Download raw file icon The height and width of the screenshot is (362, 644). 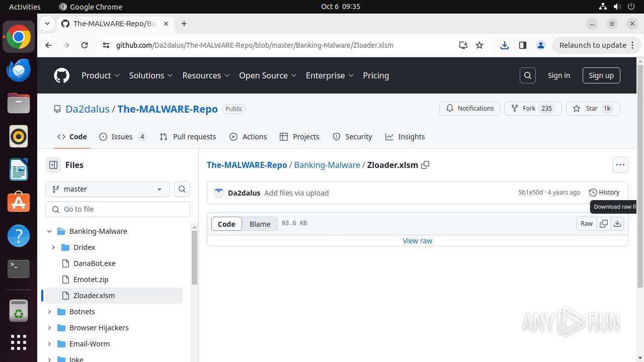pyautogui.click(x=617, y=224)
